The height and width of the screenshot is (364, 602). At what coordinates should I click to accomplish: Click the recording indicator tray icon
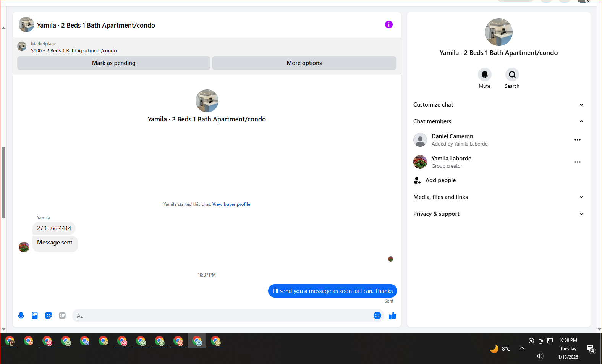tap(531, 341)
